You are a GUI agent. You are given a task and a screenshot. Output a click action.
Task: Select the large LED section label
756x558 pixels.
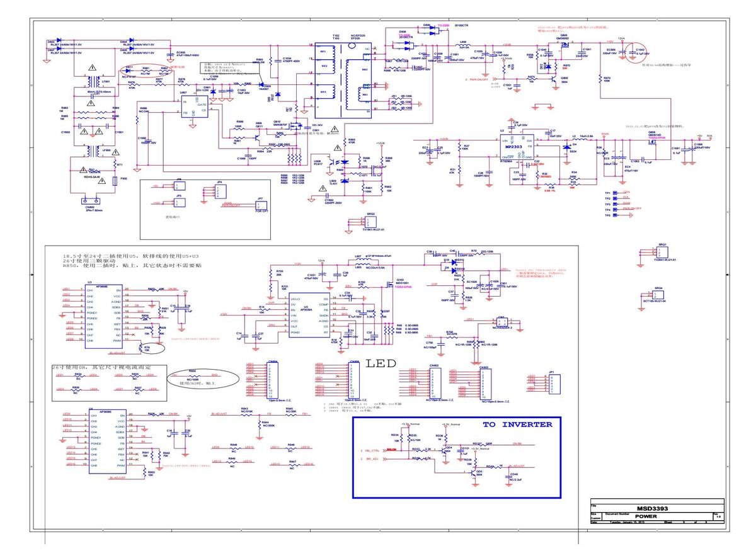382,363
